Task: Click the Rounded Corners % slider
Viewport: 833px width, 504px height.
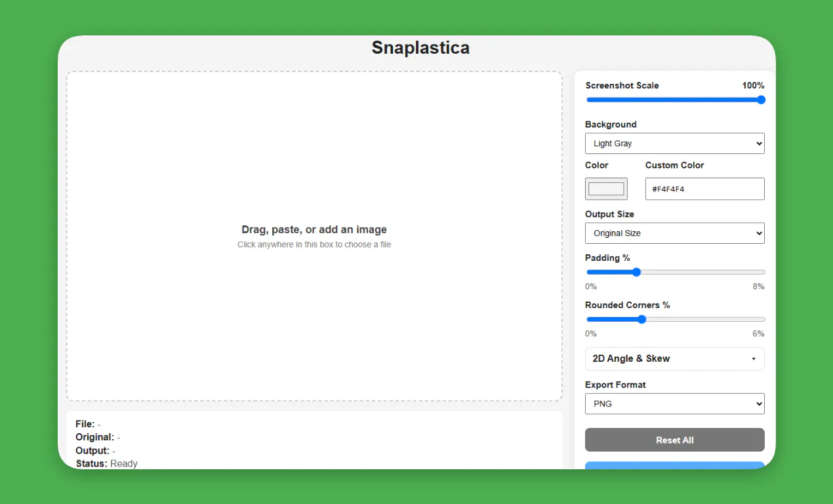Action: point(675,319)
